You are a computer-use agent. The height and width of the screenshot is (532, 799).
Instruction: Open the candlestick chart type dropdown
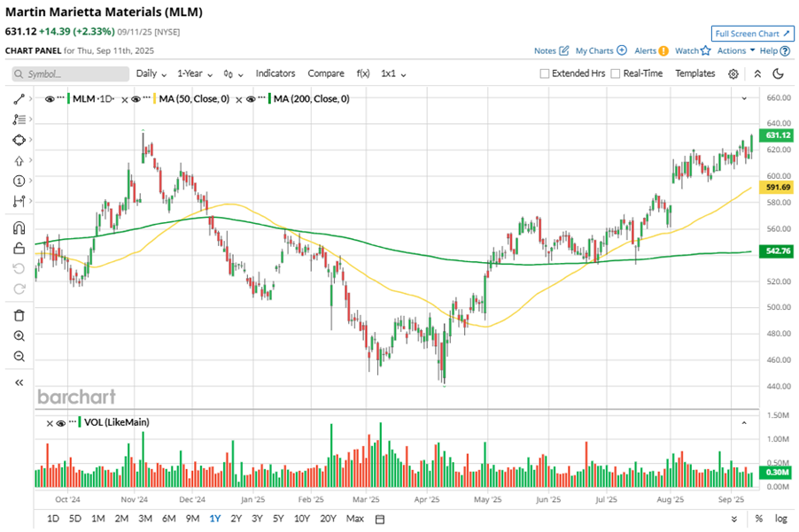point(233,74)
